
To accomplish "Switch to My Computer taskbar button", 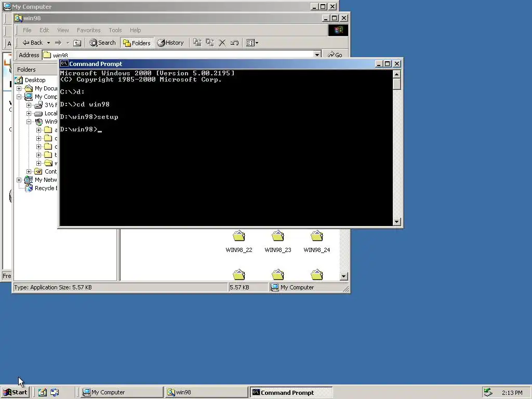I will pos(122,392).
